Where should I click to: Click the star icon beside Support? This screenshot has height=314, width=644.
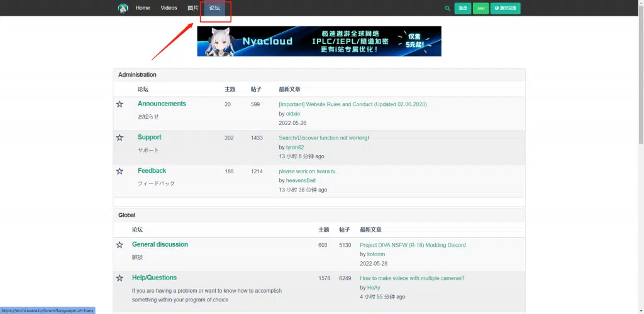(x=119, y=138)
